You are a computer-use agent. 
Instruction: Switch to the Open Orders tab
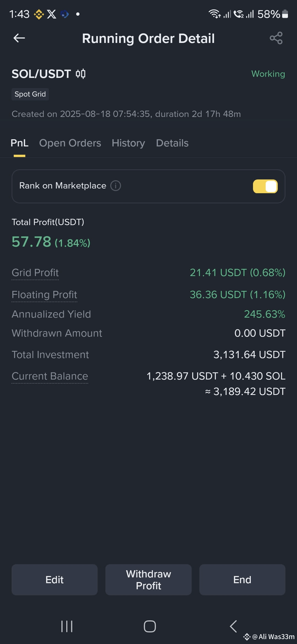(x=70, y=143)
